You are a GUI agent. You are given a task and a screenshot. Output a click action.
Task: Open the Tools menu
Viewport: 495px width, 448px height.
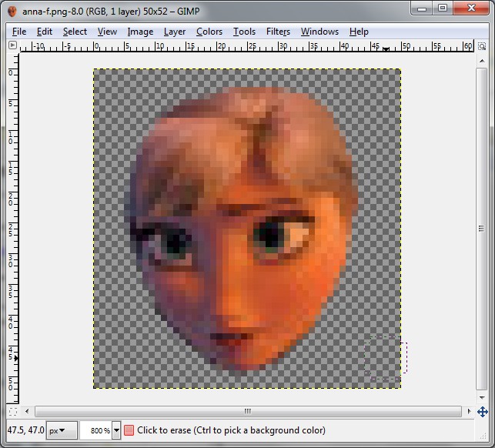point(244,32)
